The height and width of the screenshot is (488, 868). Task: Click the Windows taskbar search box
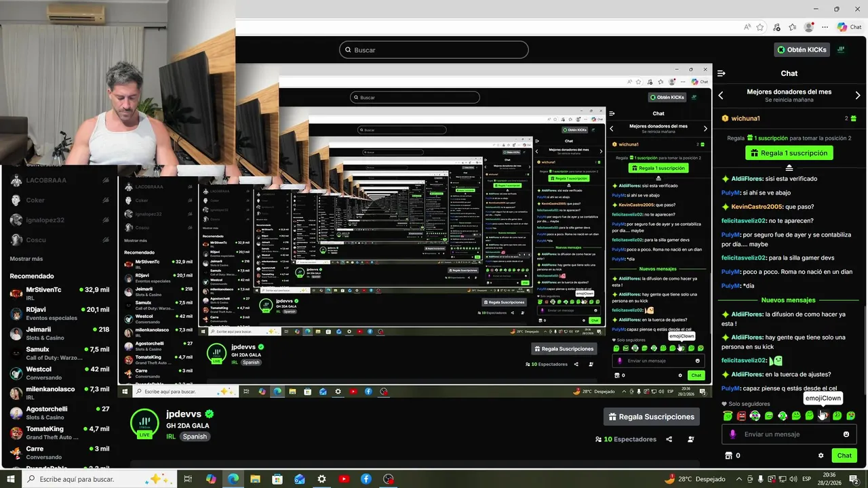coord(98,479)
